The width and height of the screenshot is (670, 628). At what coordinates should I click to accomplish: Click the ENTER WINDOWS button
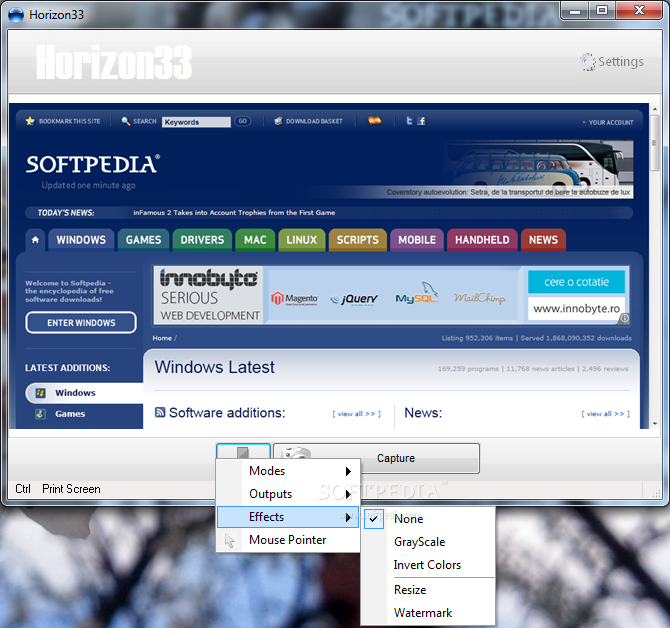pyautogui.click(x=81, y=323)
